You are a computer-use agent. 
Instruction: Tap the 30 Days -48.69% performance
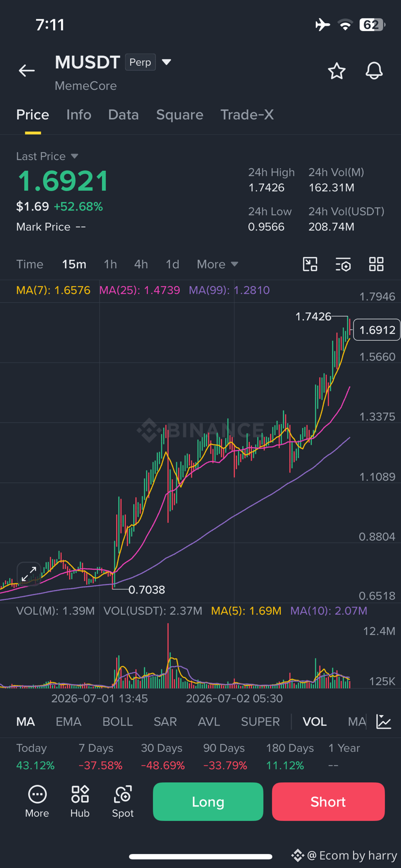coord(163,757)
